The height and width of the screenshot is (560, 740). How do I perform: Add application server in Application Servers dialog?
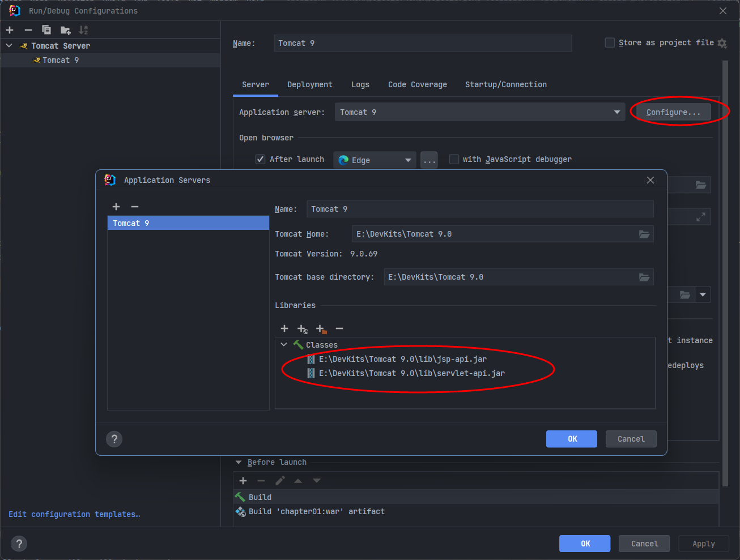[116, 207]
